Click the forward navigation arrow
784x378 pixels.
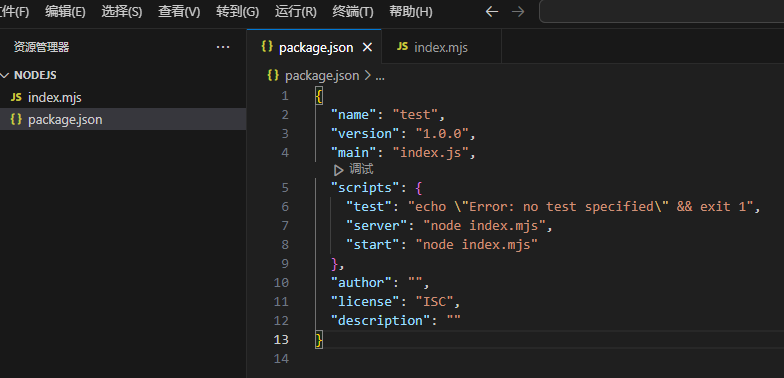tap(518, 12)
